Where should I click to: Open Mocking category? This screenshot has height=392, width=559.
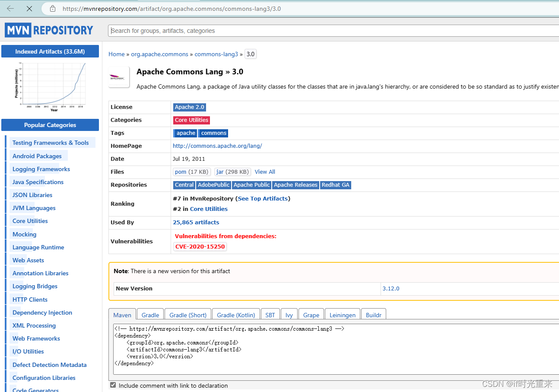pos(25,234)
